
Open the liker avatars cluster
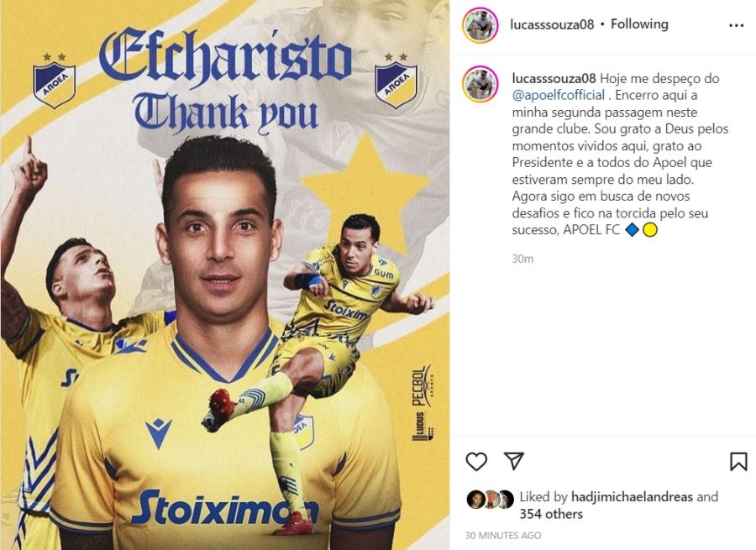click(491, 500)
